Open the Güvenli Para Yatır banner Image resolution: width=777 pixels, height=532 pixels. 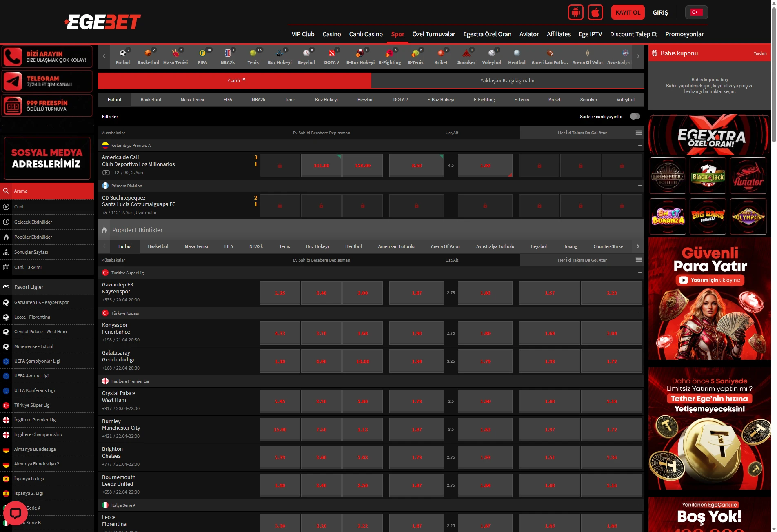click(x=709, y=299)
